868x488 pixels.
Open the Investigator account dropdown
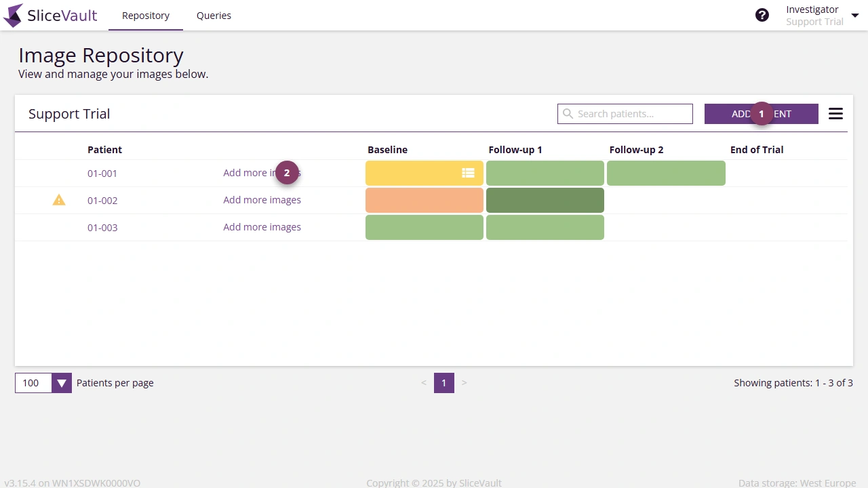pyautogui.click(x=812, y=9)
